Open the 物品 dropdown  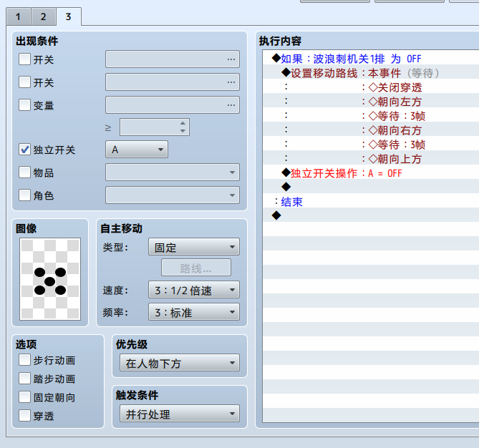173,172
